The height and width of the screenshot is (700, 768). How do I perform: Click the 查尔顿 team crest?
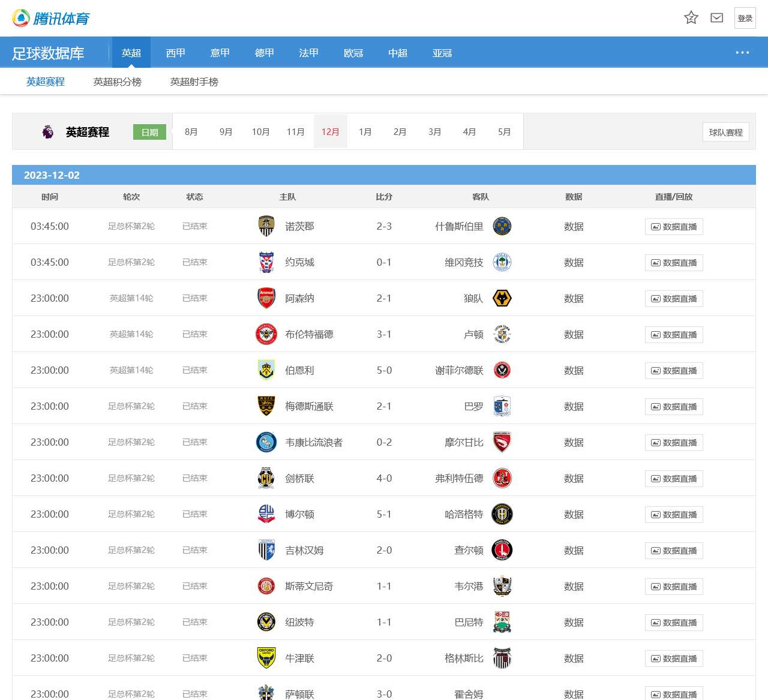point(502,550)
